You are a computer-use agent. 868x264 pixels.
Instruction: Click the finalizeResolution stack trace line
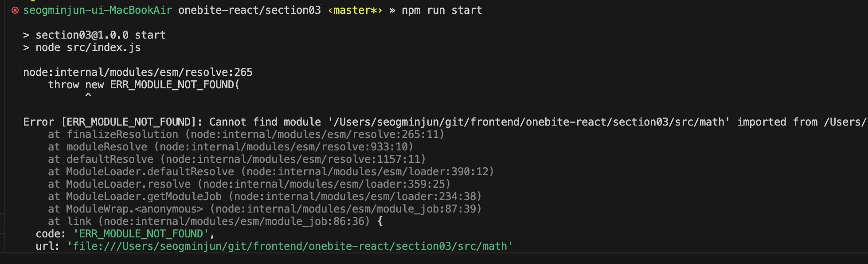click(x=246, y=134)
